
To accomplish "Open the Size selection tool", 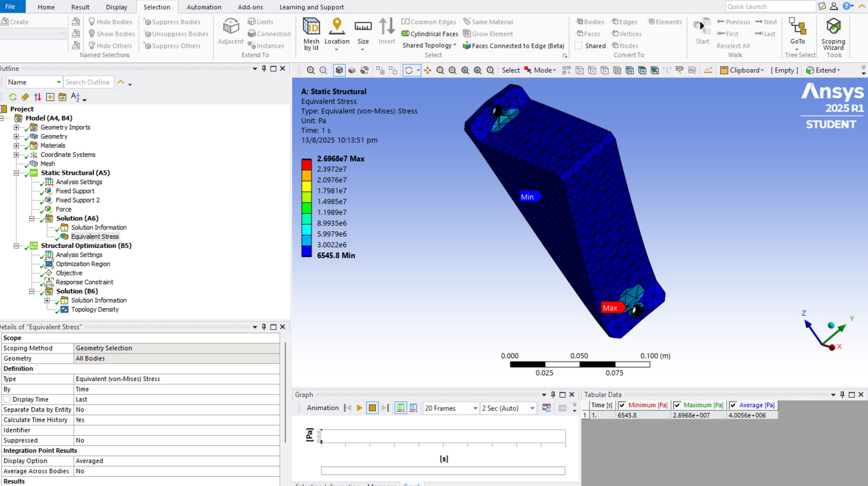I will tap(363, 33).
